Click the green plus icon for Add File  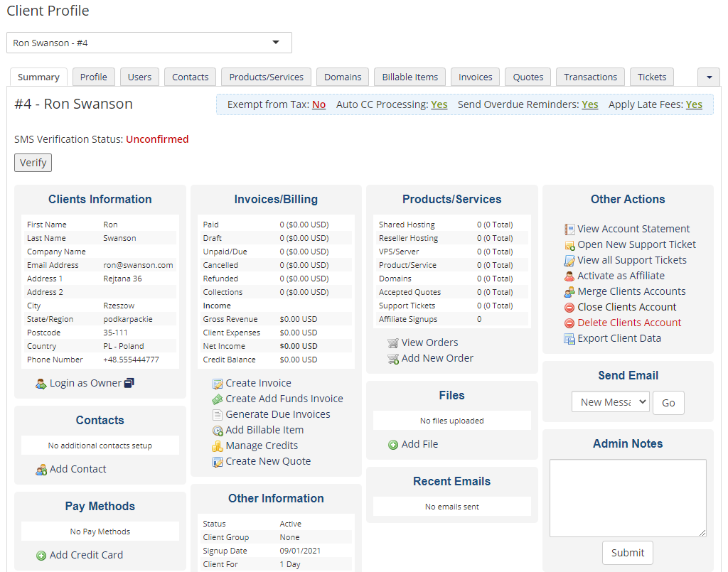point(392,444)
